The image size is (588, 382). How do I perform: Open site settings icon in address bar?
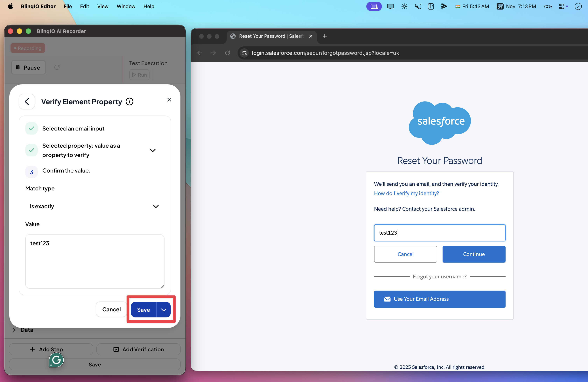pyautogui.click(x=244, y=53)
